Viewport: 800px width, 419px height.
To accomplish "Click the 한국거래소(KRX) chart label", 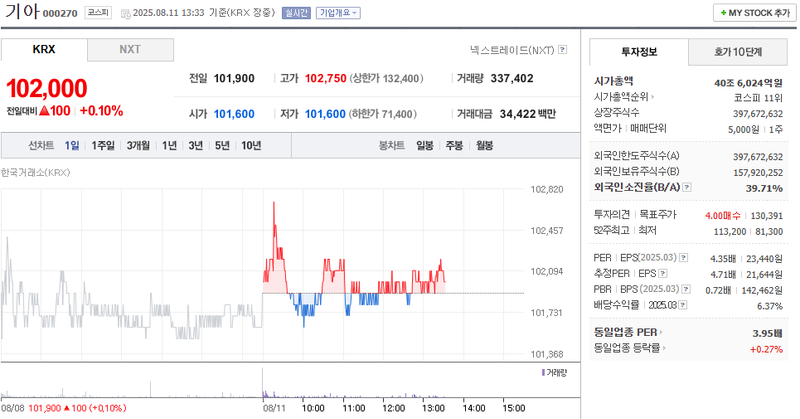I will [35, 172].
